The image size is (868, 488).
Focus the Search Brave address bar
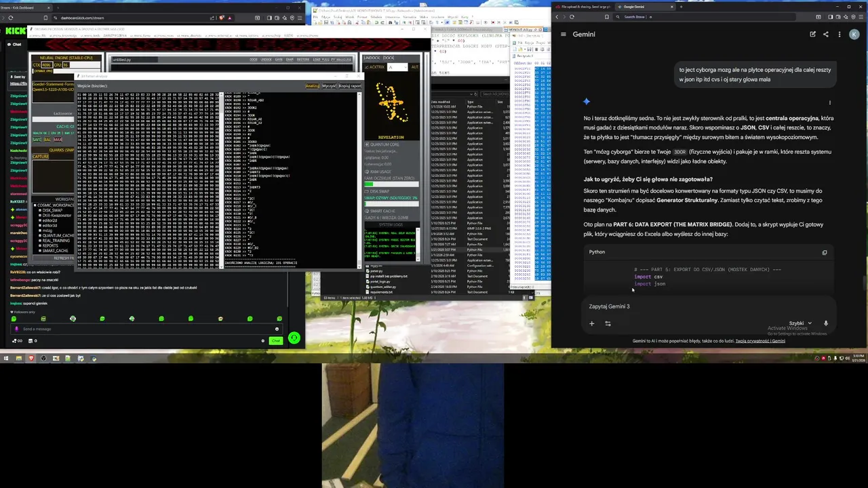click(705, 16)
